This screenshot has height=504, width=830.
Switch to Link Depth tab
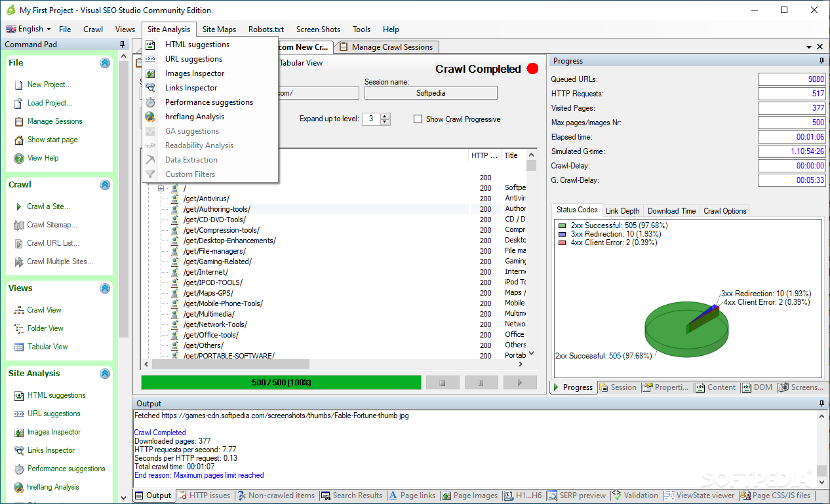(622, 210)
